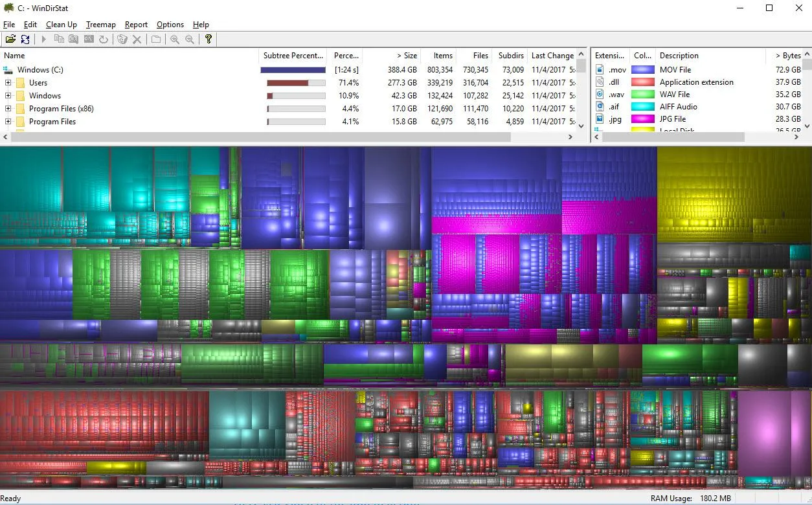Sort by the Bytes column header

point(785,56)
